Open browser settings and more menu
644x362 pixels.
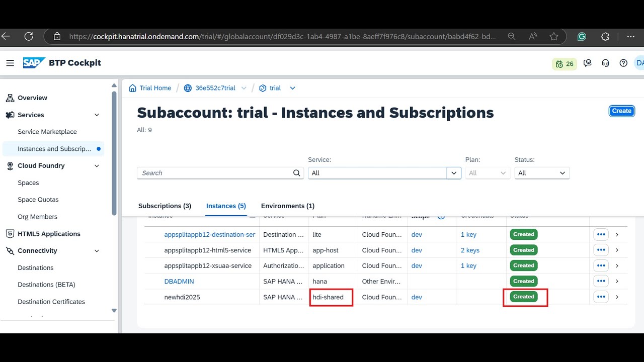[630, 36]
